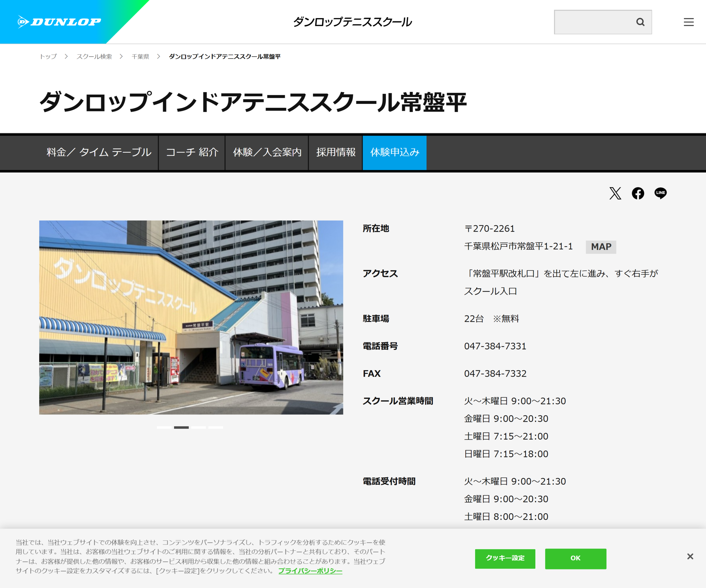Select fourth carousel slide indicator
Viewport: 706px width, 588px height.
point(216,427)
